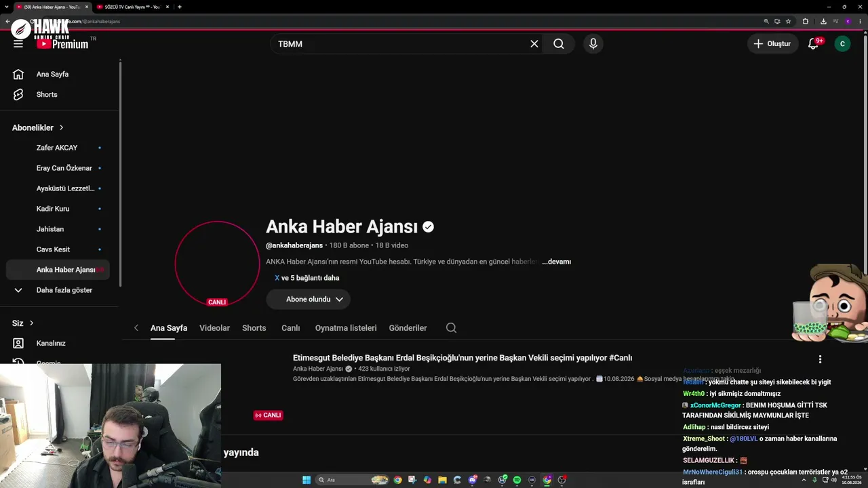Switch to Oynatma listeleri tab
The width and height of the screenshot is (868, 488).
[x=346, y=328]
